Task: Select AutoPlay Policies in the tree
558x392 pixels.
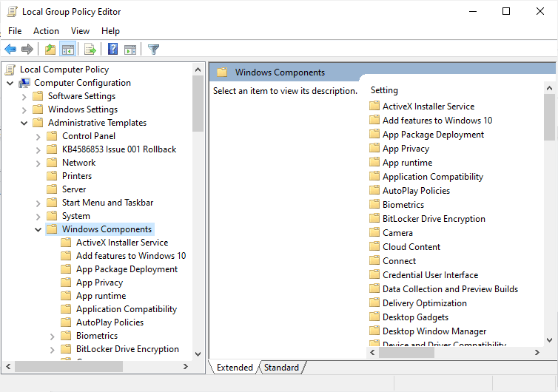Action: pyautogui.click(x=110, y=322)
